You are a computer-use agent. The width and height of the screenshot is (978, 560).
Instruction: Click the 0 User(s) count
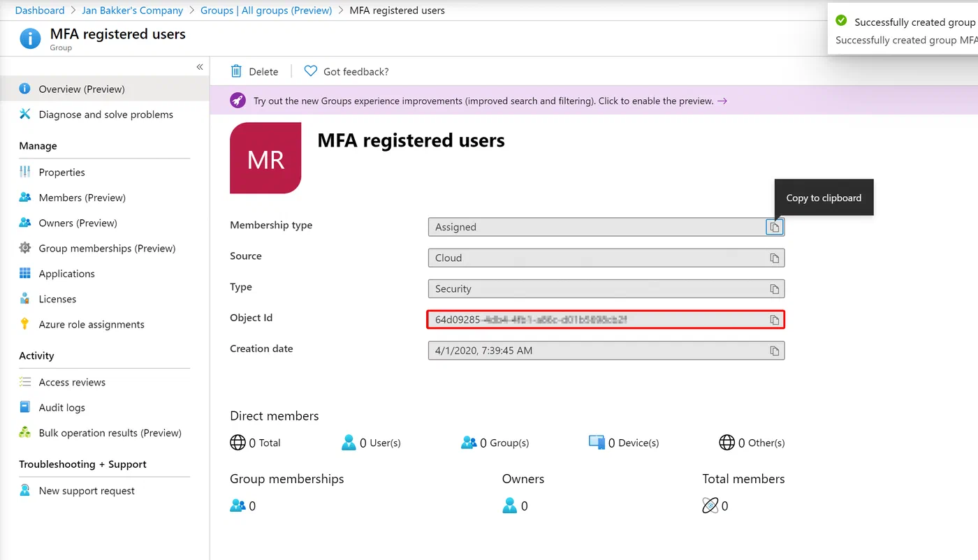371,443
